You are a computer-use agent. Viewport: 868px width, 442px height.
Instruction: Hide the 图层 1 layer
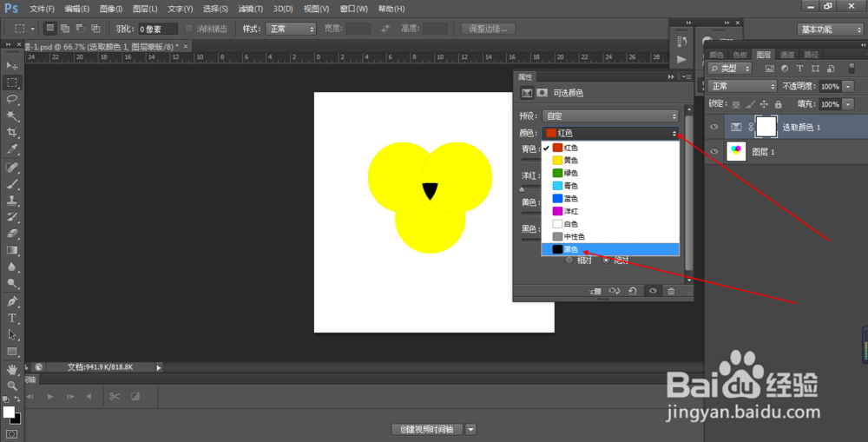(714, 151)
